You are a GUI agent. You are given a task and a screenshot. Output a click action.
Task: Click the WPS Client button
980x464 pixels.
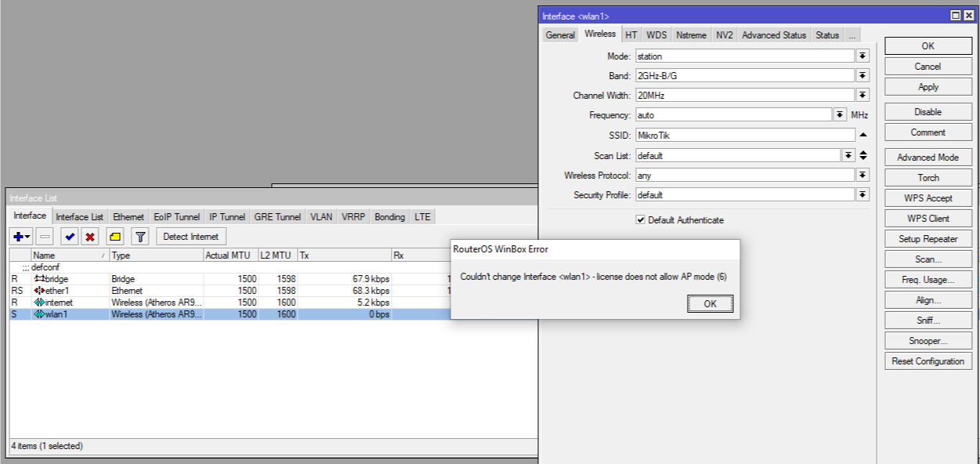click(x=928, y=219)
